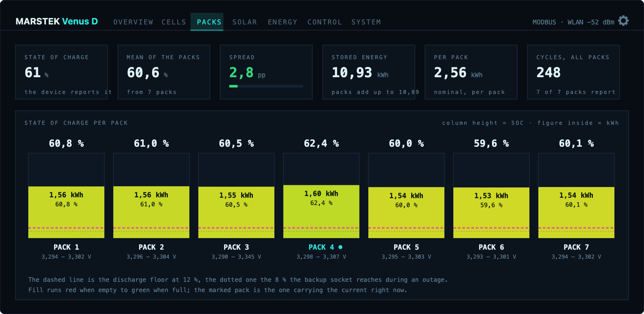Click the active pack dot beside PACK 4
Viewport: 644px width, 314px height.
[340, 247]
